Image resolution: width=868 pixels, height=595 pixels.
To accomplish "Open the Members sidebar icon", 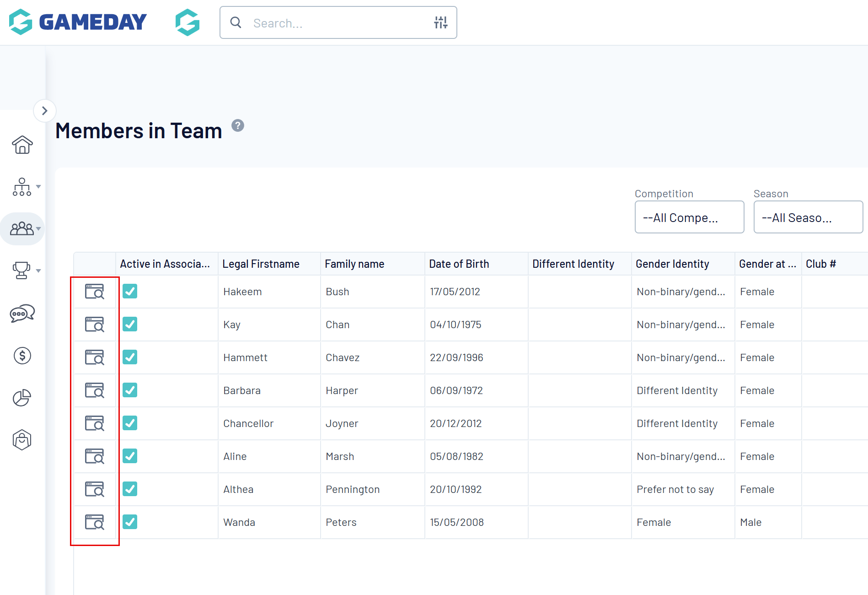I will coord(22,228).
